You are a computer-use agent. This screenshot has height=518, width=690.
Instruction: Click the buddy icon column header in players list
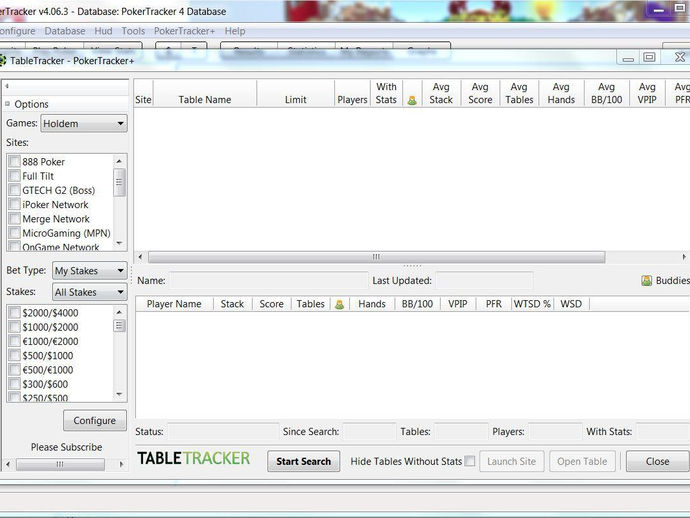(339, 304)
